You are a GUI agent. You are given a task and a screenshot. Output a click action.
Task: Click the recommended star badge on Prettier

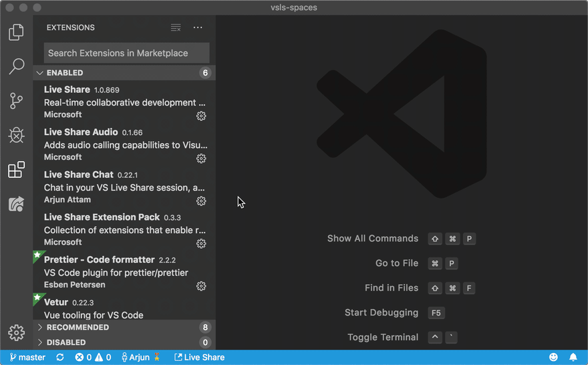coord(37,255)
